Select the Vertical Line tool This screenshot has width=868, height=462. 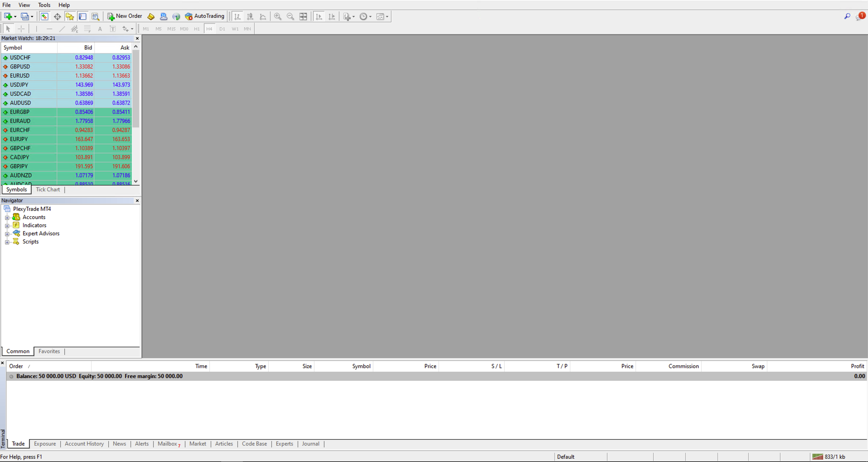[x=37, y=29]
